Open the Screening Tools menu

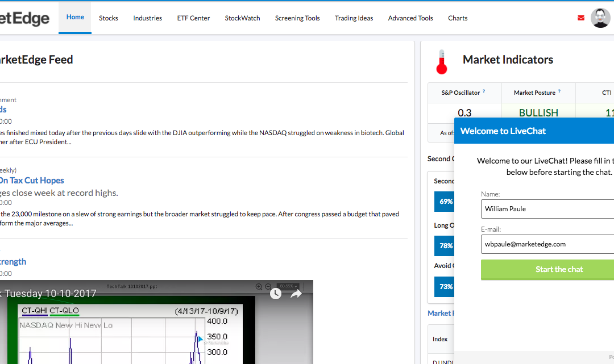pyautogui.click(x=297, y=18)
